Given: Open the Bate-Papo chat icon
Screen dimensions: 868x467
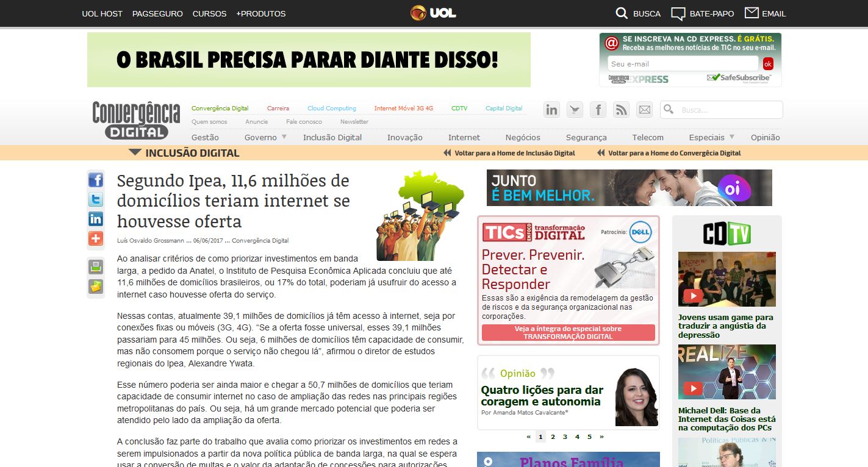Looking at the screenshot, I should pyautogui.click(x=678, y=13).
